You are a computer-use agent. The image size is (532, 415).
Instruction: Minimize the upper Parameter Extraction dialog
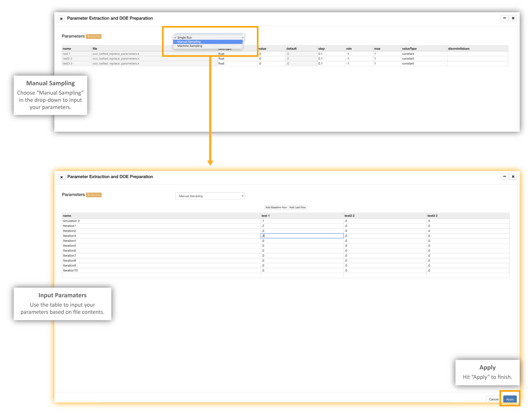click(x=504, y=18)
